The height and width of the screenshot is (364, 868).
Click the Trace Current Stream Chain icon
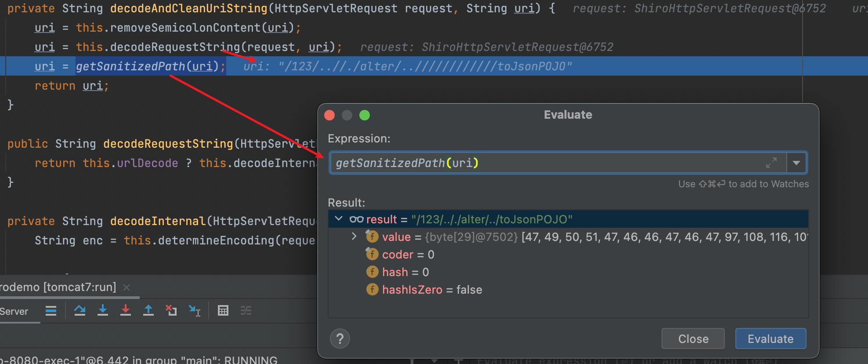(x=246, y=311)
